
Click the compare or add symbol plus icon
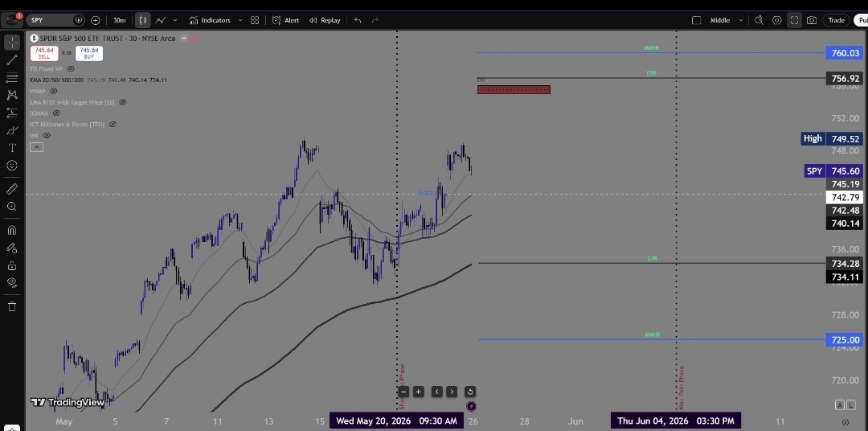[95, 20]
